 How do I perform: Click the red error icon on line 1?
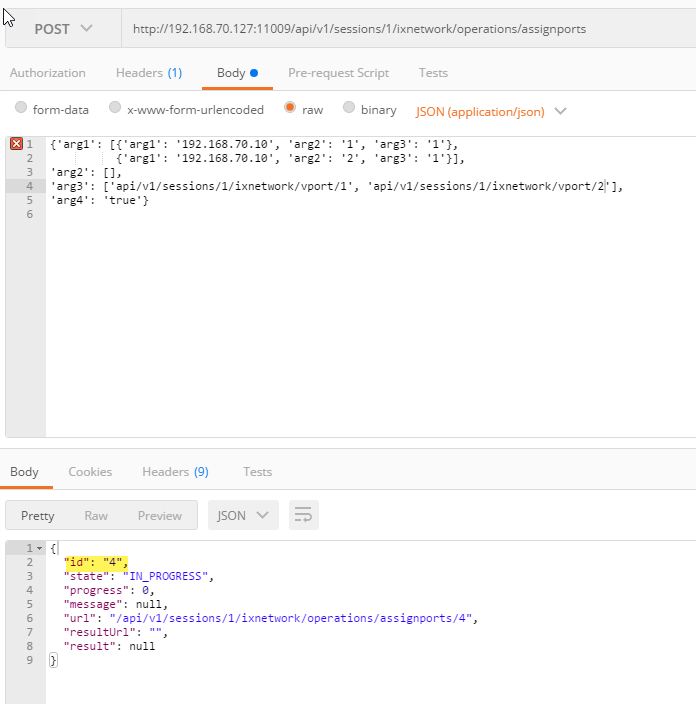pos(16,144)
